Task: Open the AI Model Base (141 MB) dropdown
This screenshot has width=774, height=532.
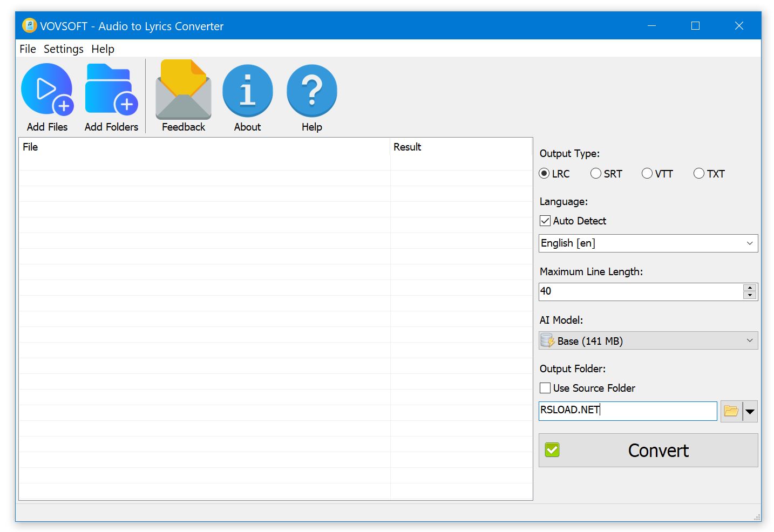Action: tap(648, 340)
